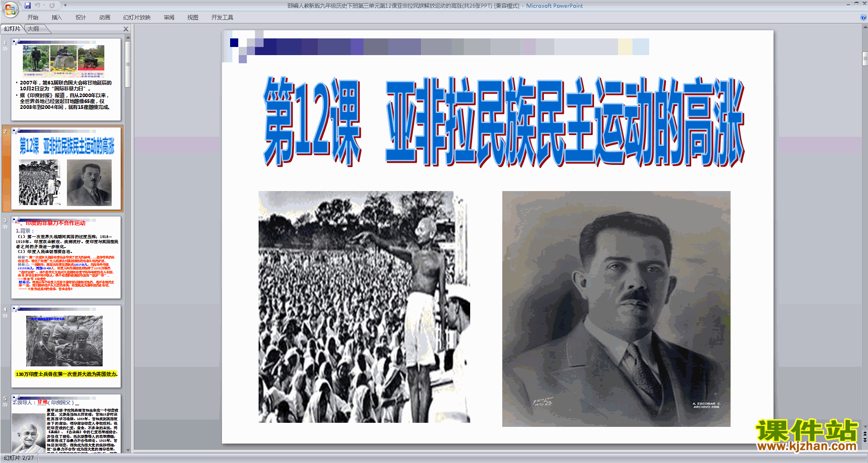Select the Gandhi crowd photo on slide
The image size is (868, 463).
[364, 307]
